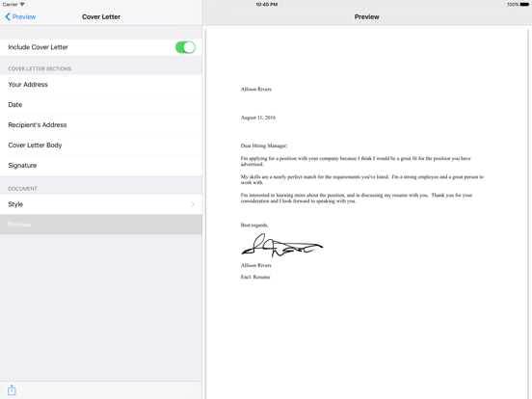Toggle the Include Cover Letter switch
The height and width of the screenshot is (399, 532).
coord(185,47)
